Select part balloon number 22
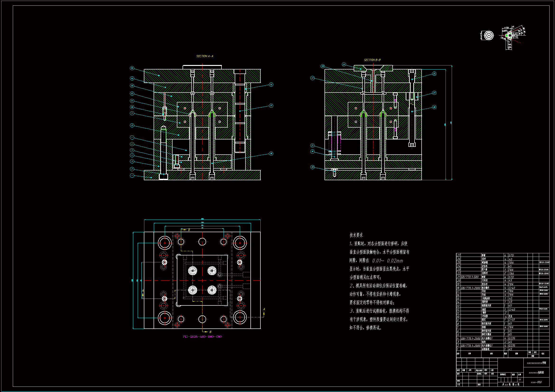The image size is (555, 392). coord(312,78)
